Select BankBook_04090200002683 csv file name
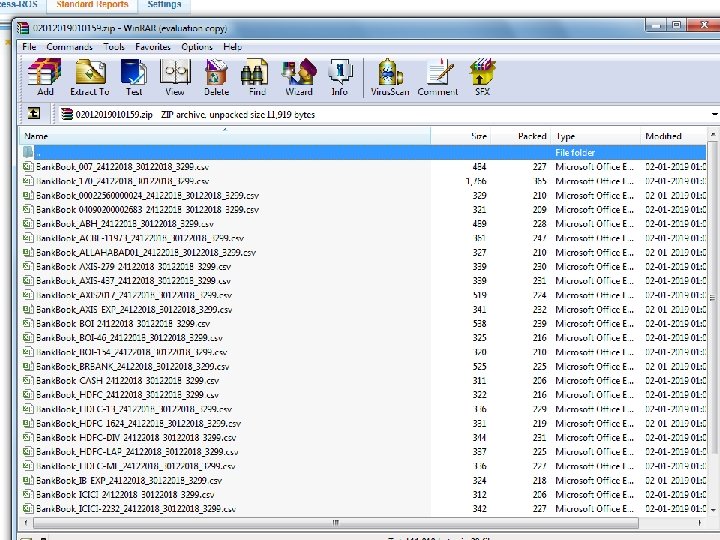The height and width of the screenshot is (540, 720). click(x=147, y=209)
